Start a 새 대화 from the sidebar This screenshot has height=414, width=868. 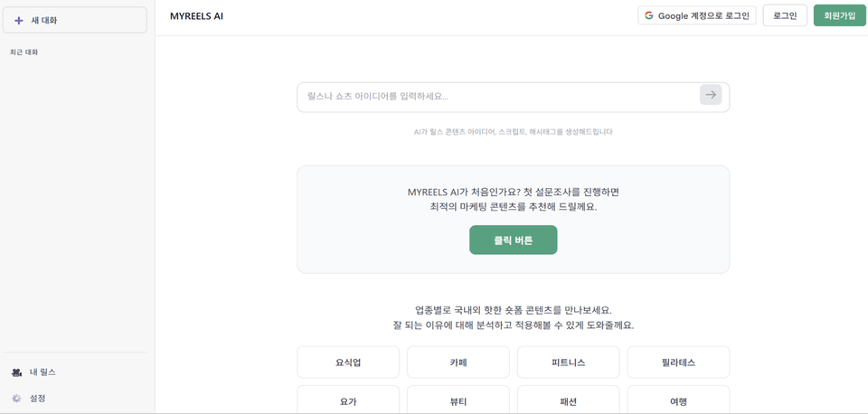tap(74, 20)
